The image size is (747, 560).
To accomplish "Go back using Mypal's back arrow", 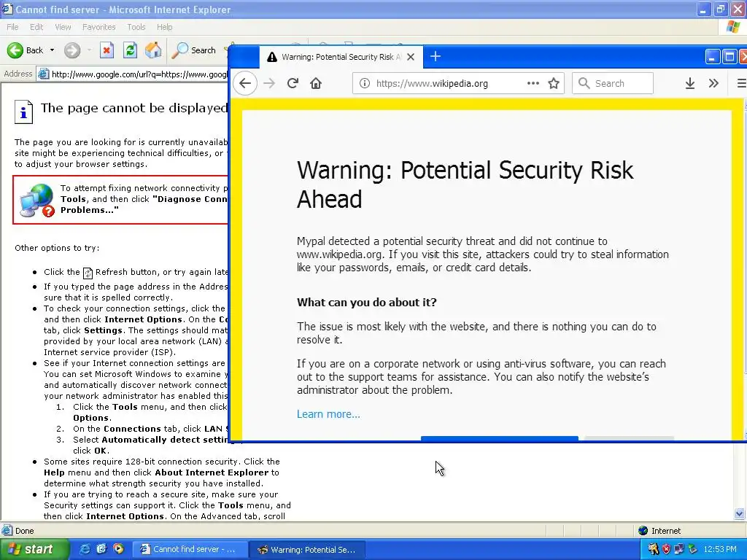I will 245,83.
